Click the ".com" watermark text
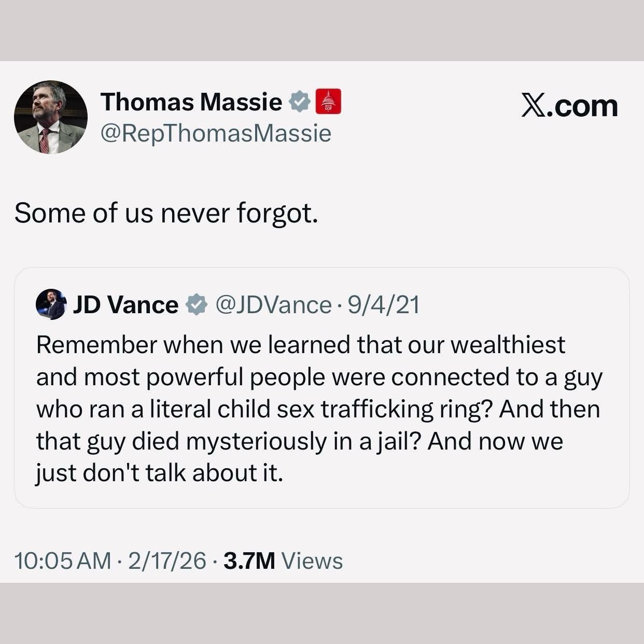This screenshot has height=644, width=644. click(x=581, y=106)
